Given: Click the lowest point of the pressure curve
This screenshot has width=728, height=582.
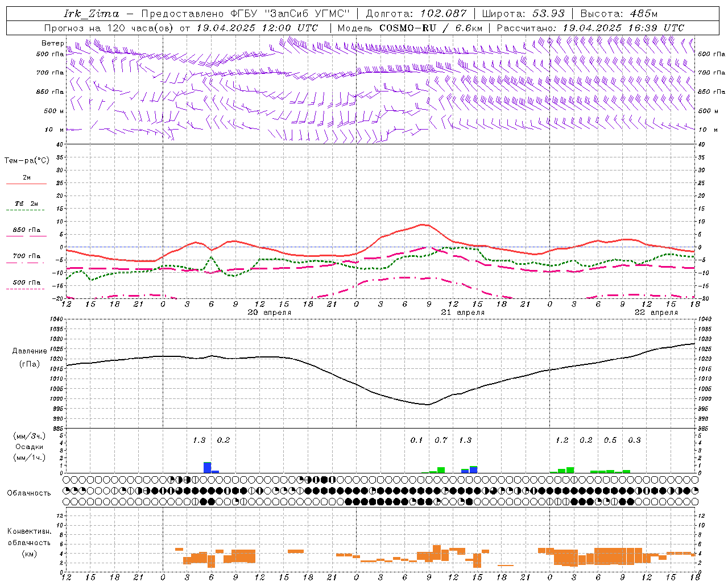Looking at the screenshot, I should point(428,405).
